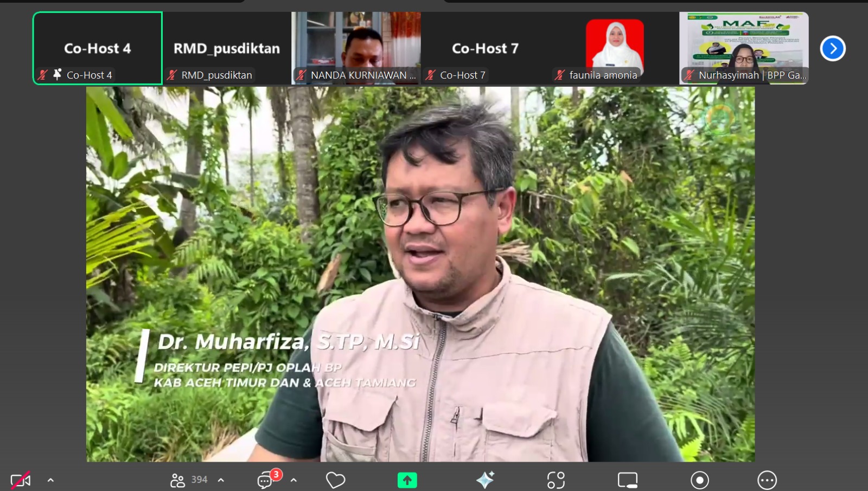Select the Co-Host 4 participant tile

[98, 48]
